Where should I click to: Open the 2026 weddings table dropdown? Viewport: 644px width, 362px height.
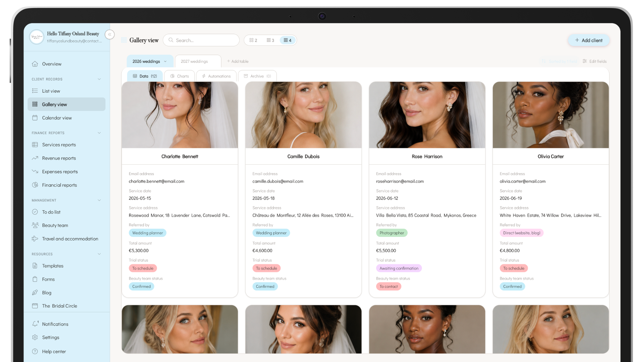[x=165, y=61]
